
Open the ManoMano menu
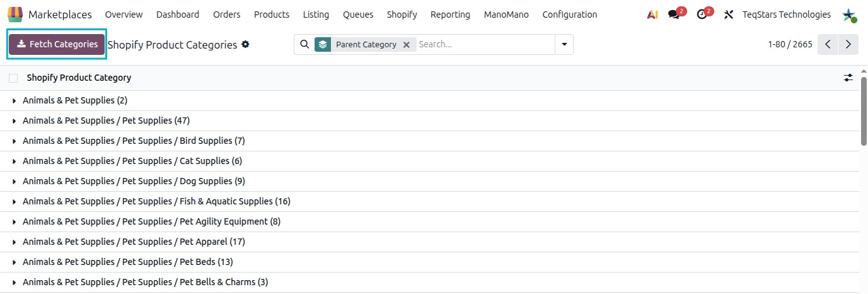506,15
